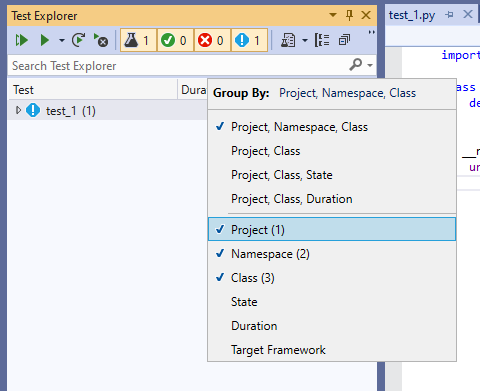Screen dimensions: 480x391
Task: Run all tests in view
Action: (22, 40)
